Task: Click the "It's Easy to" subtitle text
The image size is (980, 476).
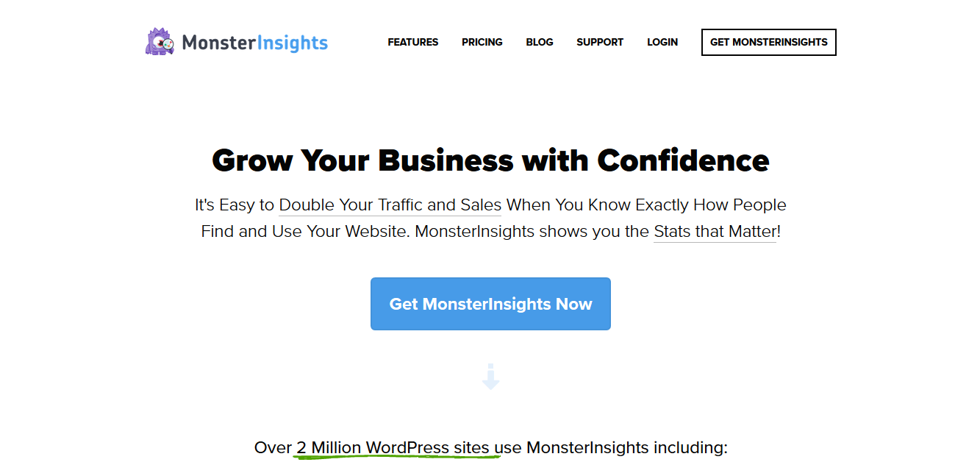Action: point(235,205)
